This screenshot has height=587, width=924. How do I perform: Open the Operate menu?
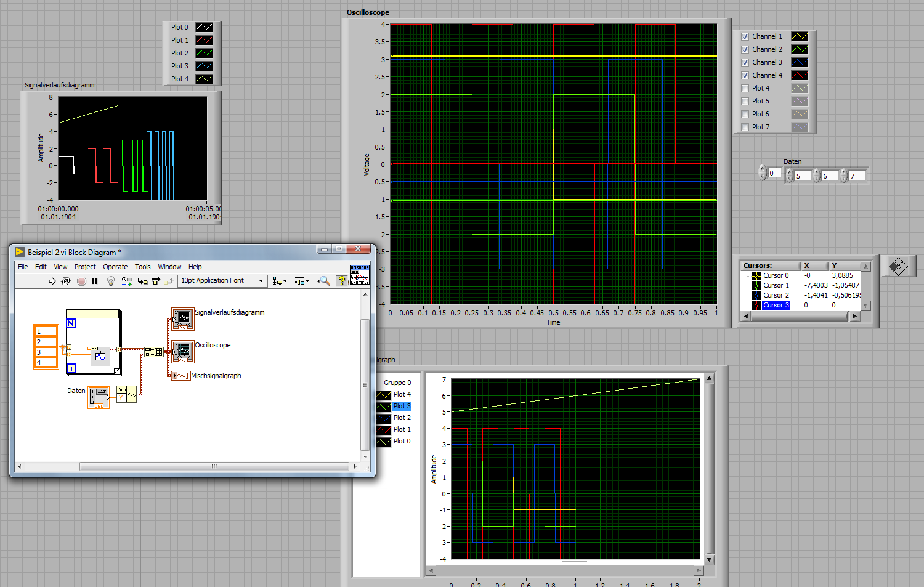click(x=115, y=267)
